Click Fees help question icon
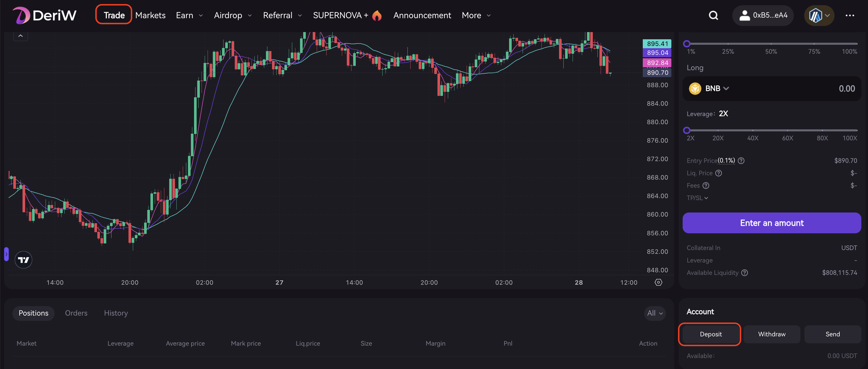 [x=706, y=186]
